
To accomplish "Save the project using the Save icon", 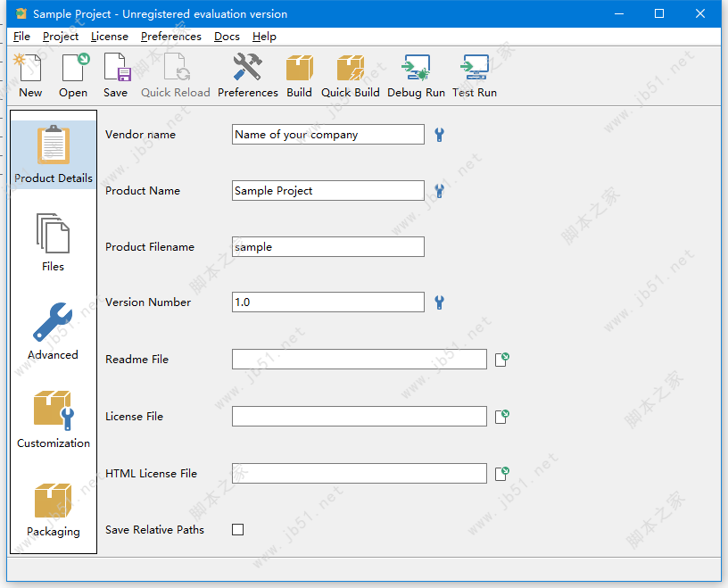I will (x=116, y=75).
